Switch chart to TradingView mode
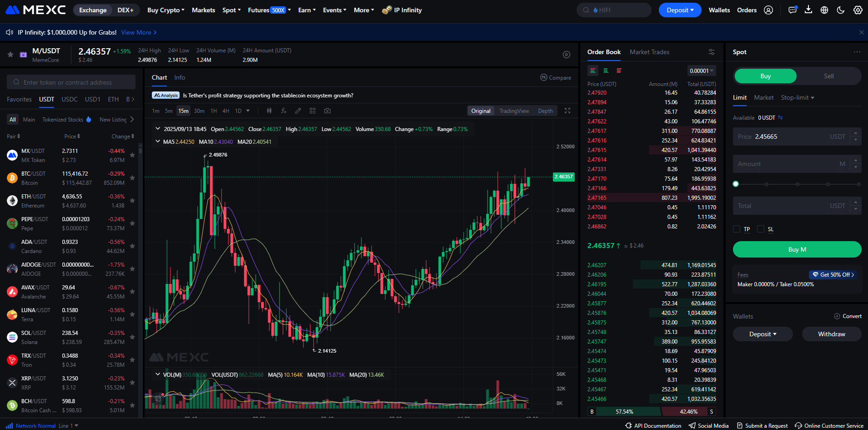This screenshot has width=868, height=430. pyautogui.click(x=514, y=111)
